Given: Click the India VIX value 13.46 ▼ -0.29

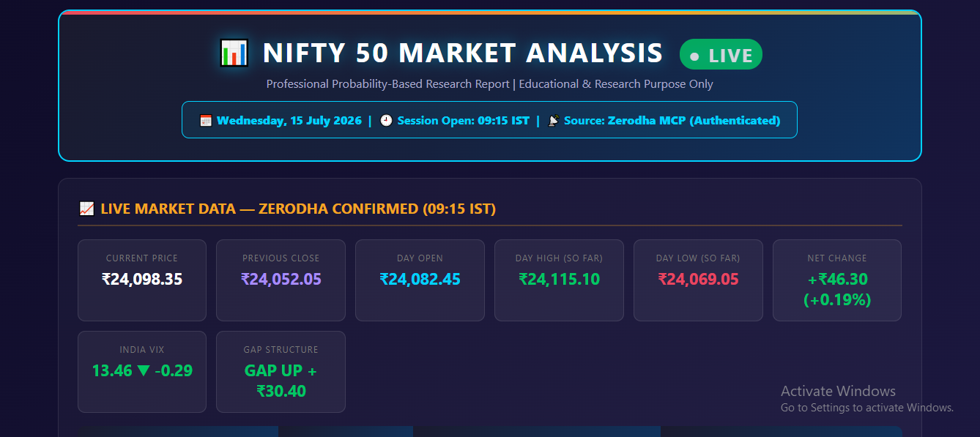Looking at the screenshot, I should pyautogui.click(x=142, y=371).
